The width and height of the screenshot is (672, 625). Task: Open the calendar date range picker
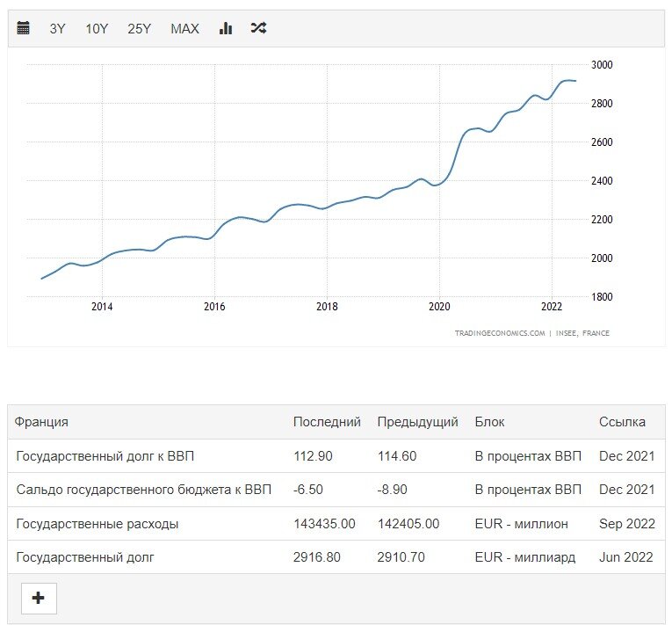23,28
